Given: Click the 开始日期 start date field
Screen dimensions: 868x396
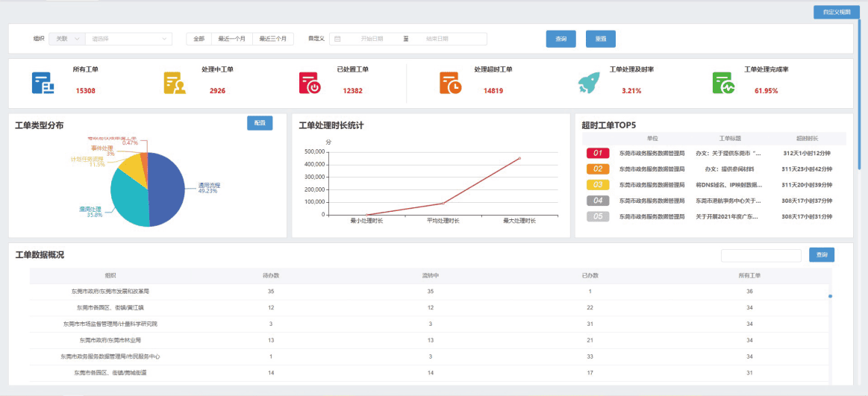Looking at the screenshot, I should pos(372,39).
